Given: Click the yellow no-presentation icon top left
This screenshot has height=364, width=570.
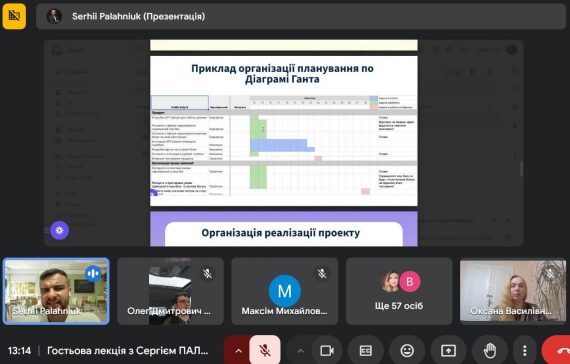Looking at the screenshot, I should tap(14, 16).
